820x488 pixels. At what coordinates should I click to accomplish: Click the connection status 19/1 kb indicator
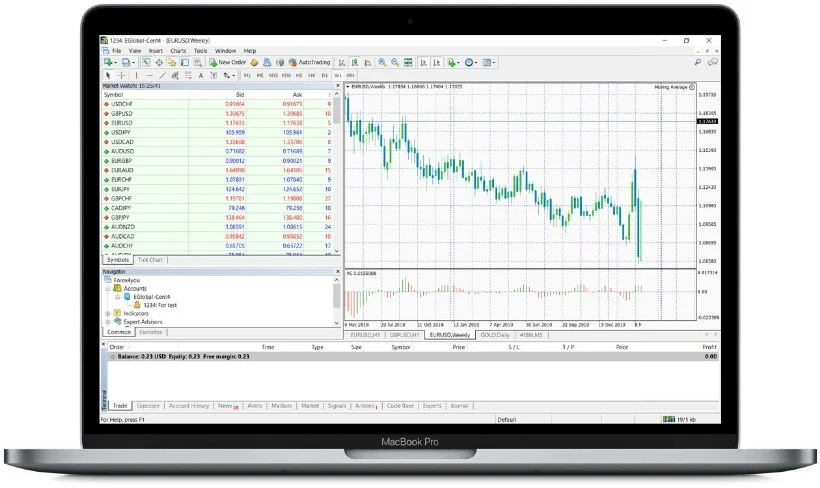click(x=679, y=419)
